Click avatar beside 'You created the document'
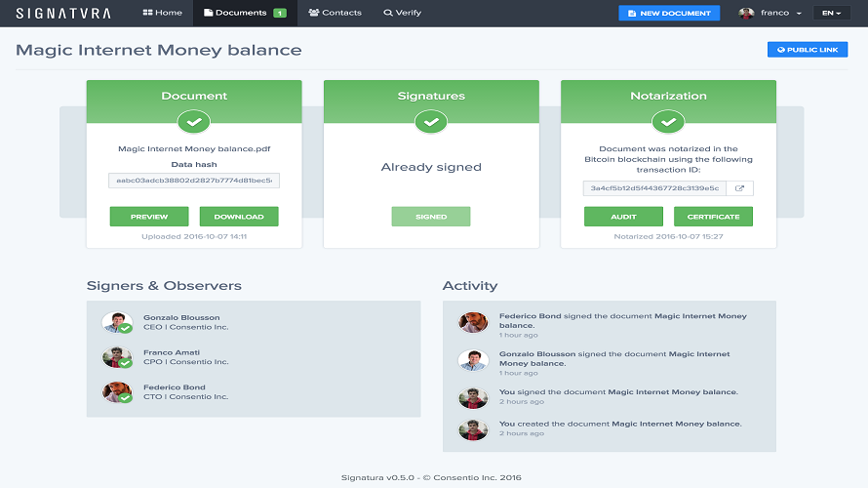The image size is (868, 488). pos(473,429)
